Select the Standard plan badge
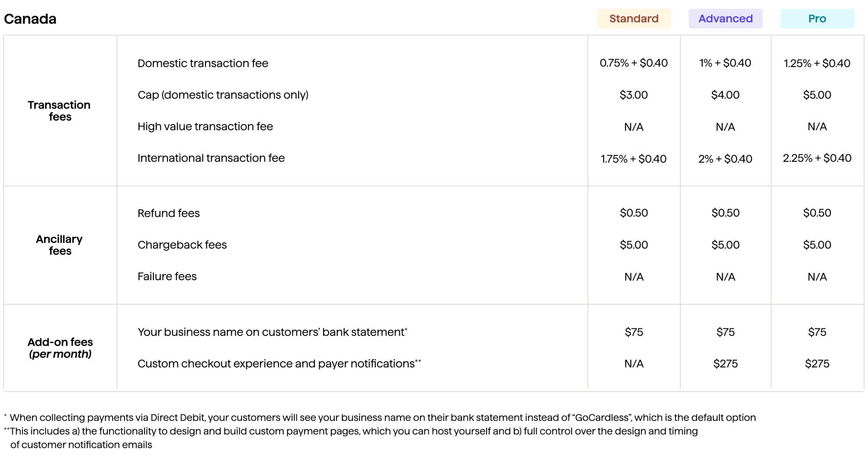 [633, 19]
